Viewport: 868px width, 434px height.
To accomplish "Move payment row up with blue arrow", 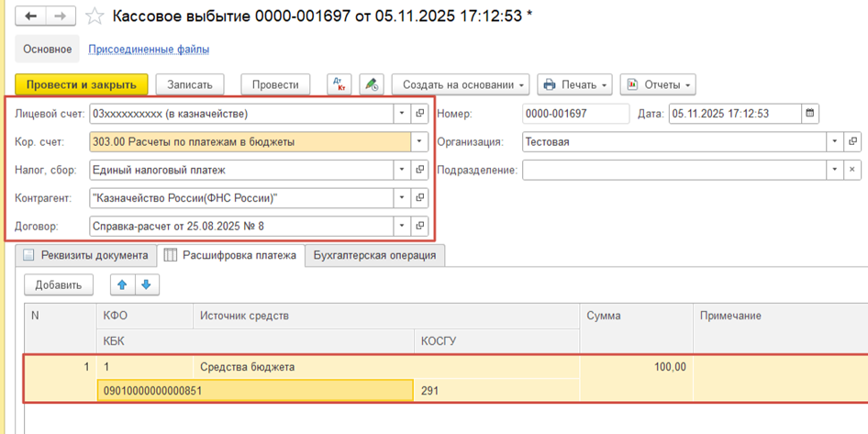I will [x=123, y=285].
